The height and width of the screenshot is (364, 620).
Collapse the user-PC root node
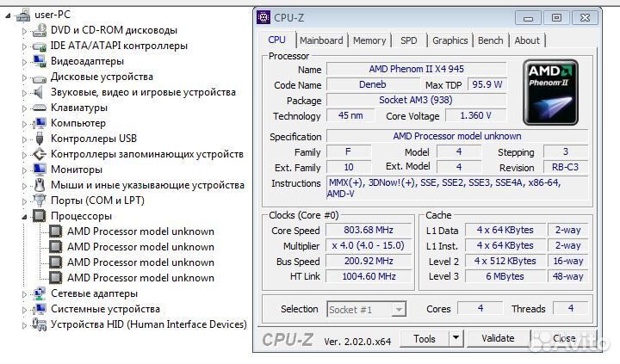[x=8, y=15]
